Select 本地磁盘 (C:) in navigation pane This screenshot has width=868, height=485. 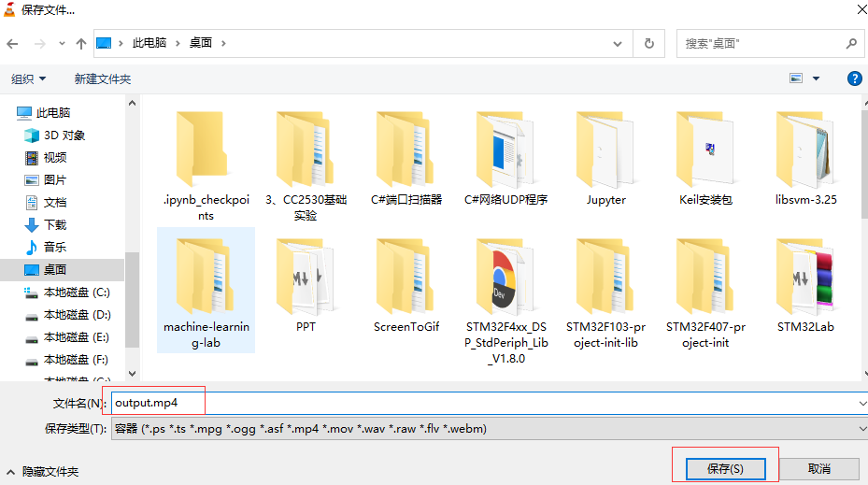point(67,292)
